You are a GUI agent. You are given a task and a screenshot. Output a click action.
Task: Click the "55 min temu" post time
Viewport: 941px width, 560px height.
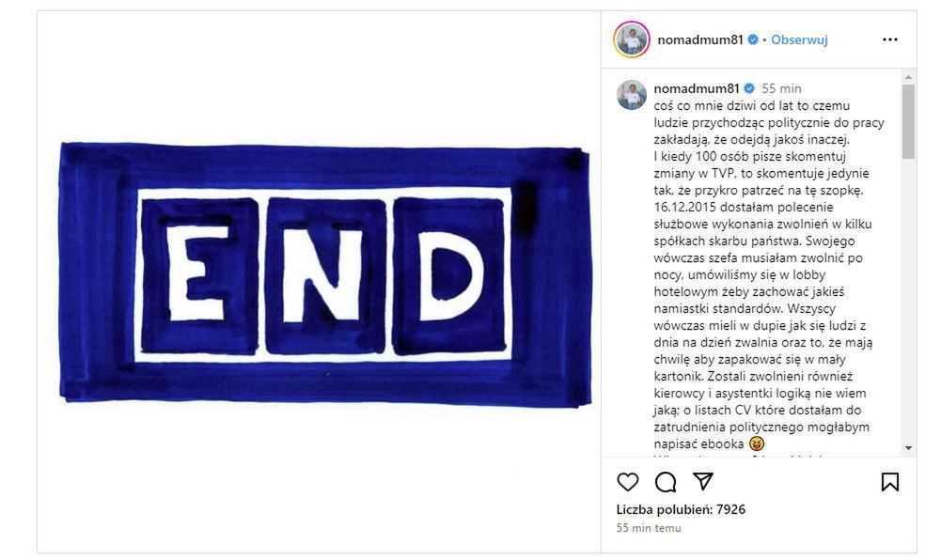tap(649, 528)
